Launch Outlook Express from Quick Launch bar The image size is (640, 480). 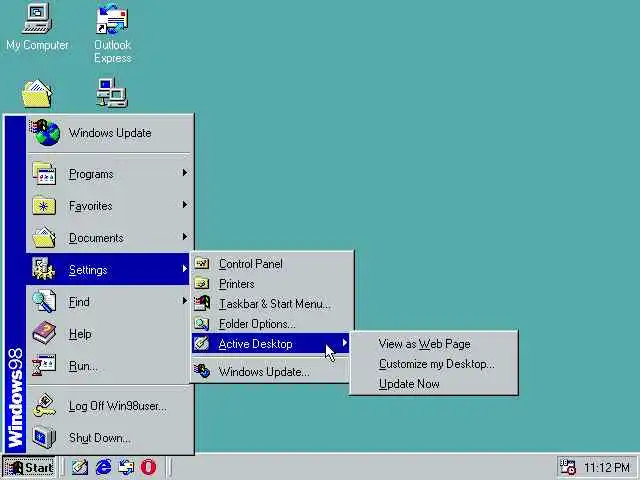[x=126, y=467]
